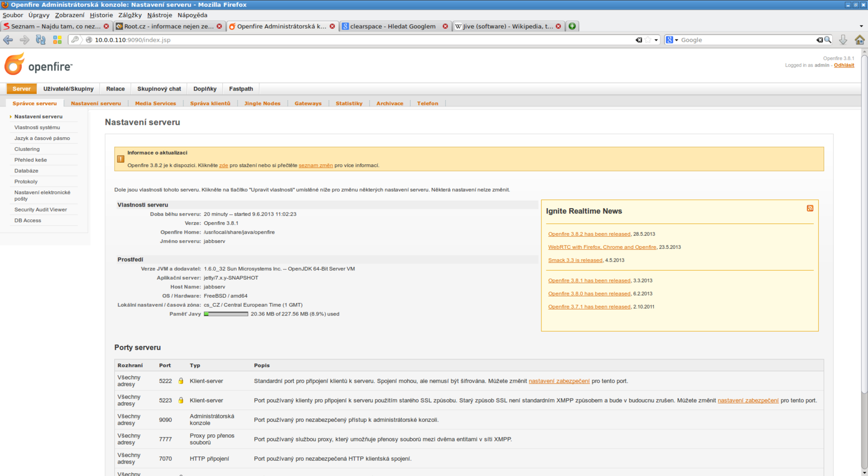The width and height of the screenshot is (868, 476).
Task: Open the Jingle Nodes subtab
Action: [263, 104]
